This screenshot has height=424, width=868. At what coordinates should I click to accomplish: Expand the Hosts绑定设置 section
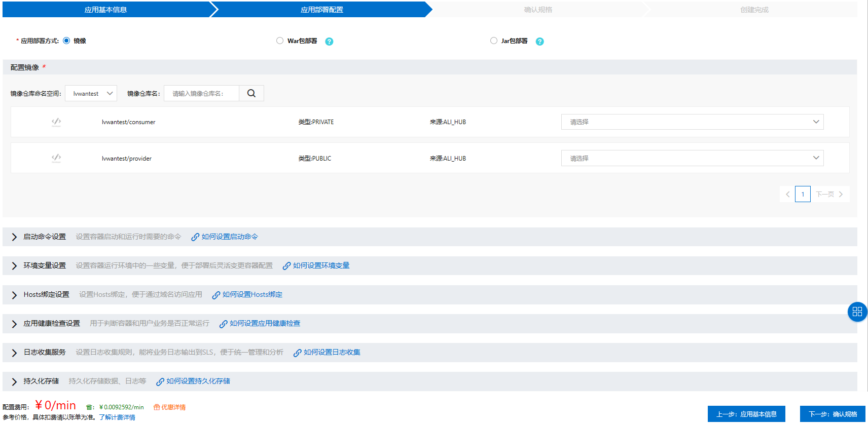pos(14,295)
